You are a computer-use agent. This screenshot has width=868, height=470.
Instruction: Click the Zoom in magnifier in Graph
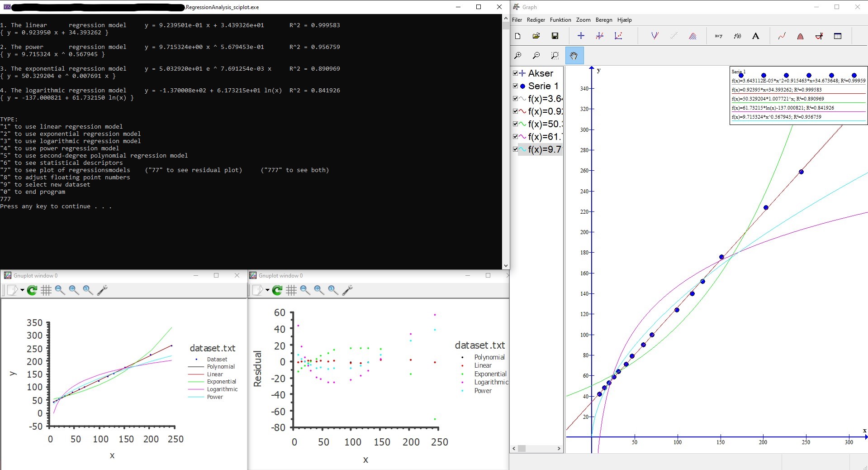[518, 56]
